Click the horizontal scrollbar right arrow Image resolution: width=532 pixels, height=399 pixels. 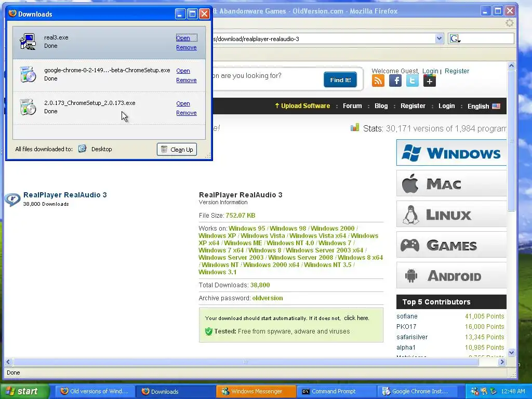[x=502, y=362]
